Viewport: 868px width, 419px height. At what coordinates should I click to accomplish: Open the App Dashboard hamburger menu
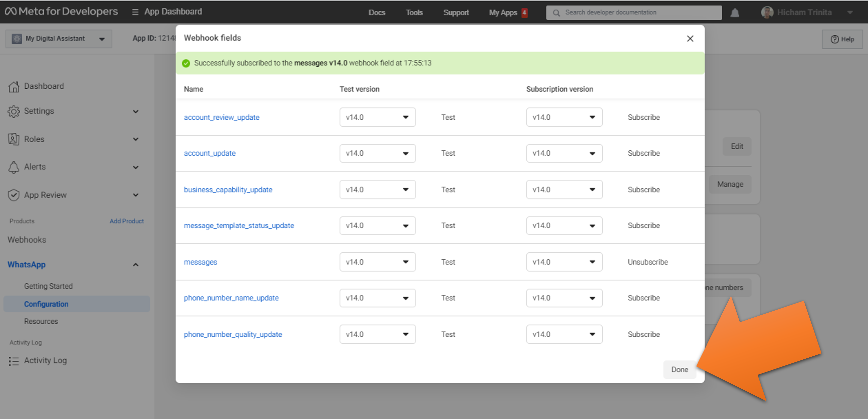[135, 12]
